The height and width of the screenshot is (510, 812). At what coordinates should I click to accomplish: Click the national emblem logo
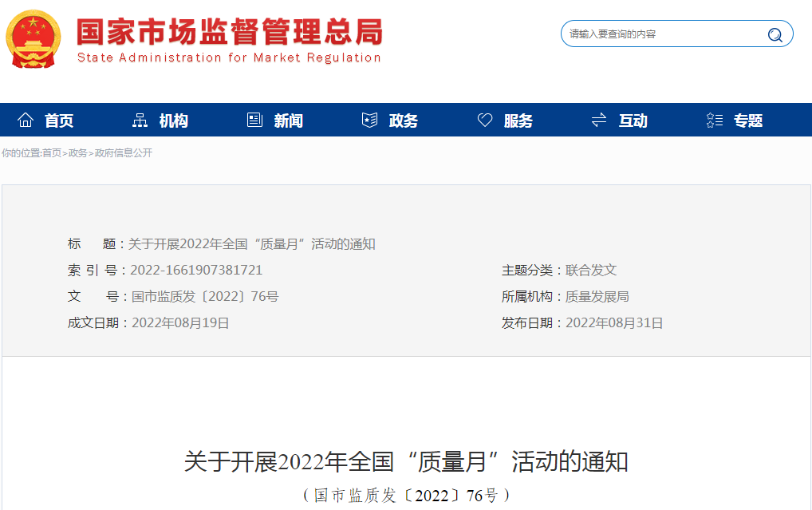[x=34, y=39]
